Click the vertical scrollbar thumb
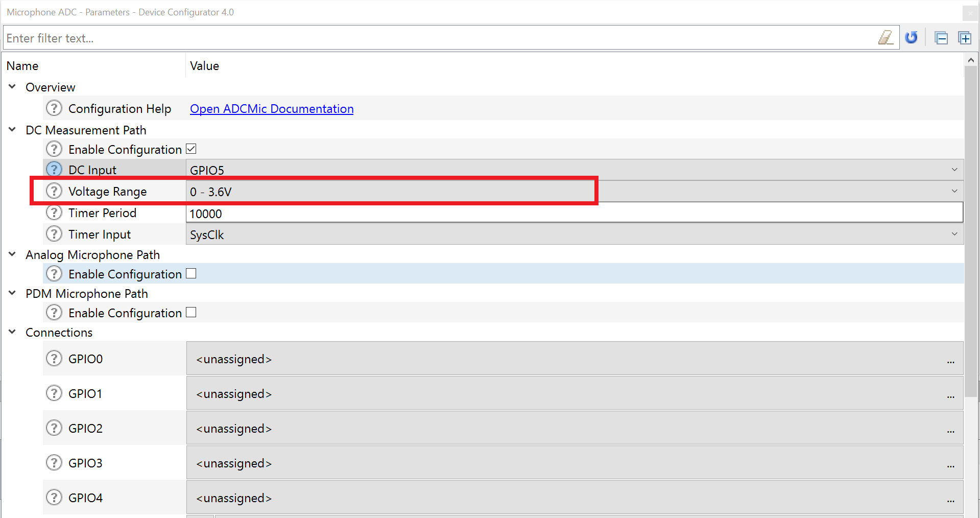Viewport: 980px width, 518px height. point(971,232)
